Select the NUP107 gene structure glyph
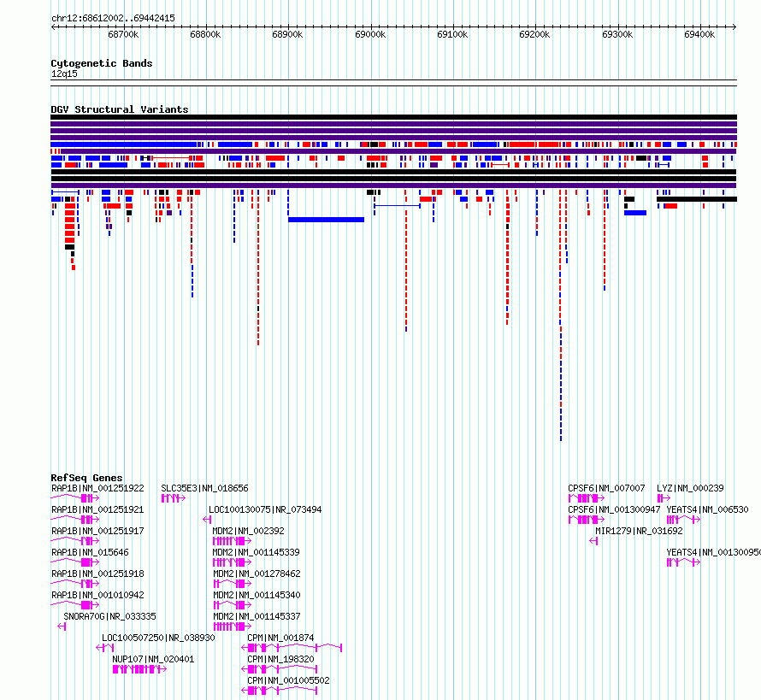The image size is (761, 700). 139,669
